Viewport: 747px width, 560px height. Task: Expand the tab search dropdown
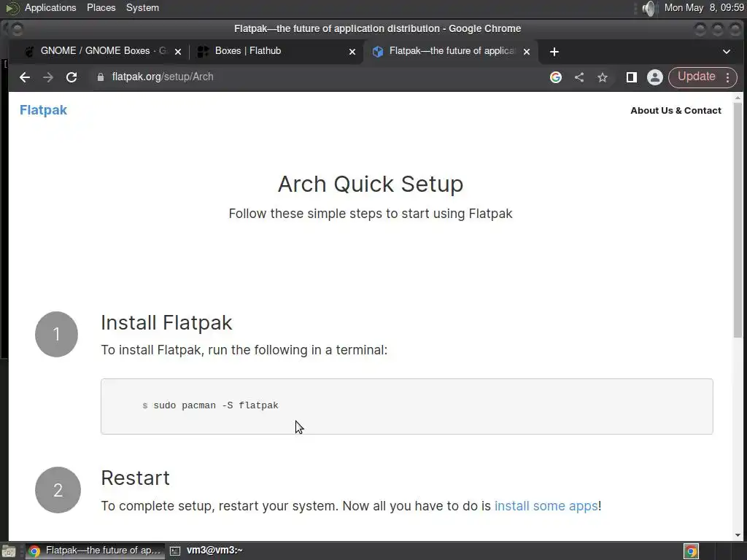click(727, 52)
